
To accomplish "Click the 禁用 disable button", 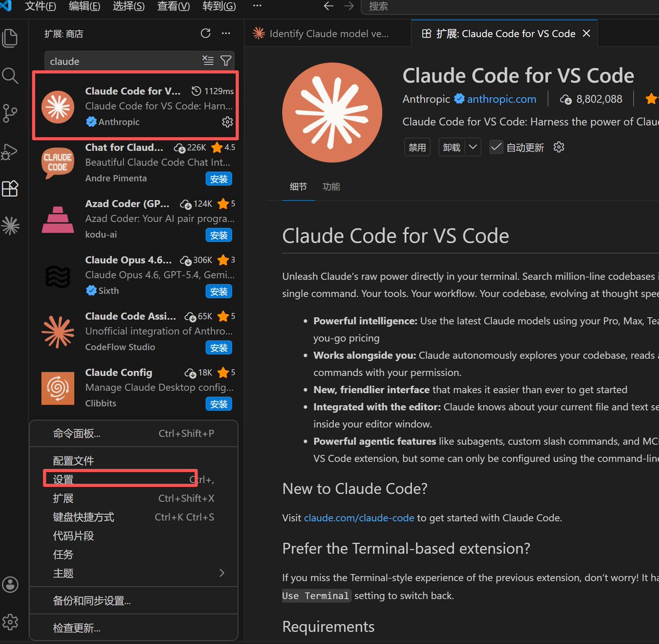I will point(417,147).
